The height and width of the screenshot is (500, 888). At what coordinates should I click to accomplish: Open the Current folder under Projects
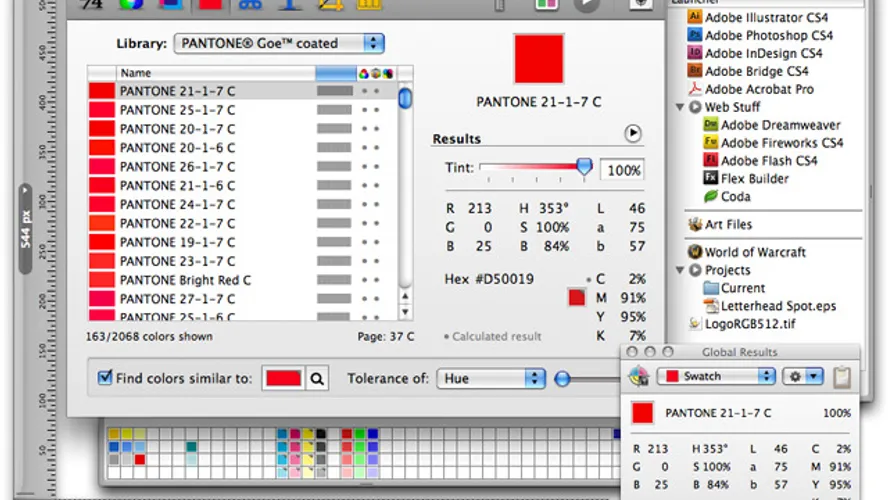pos(735,288)
